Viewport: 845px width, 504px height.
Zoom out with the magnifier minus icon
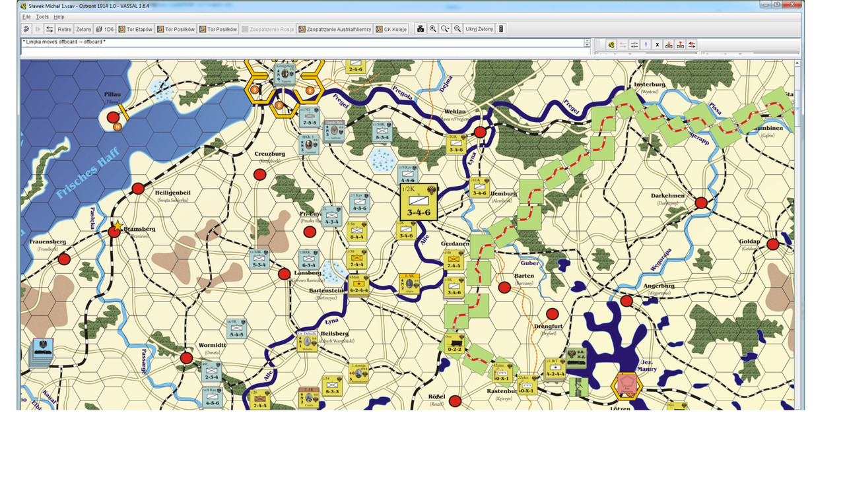(457, 29)
